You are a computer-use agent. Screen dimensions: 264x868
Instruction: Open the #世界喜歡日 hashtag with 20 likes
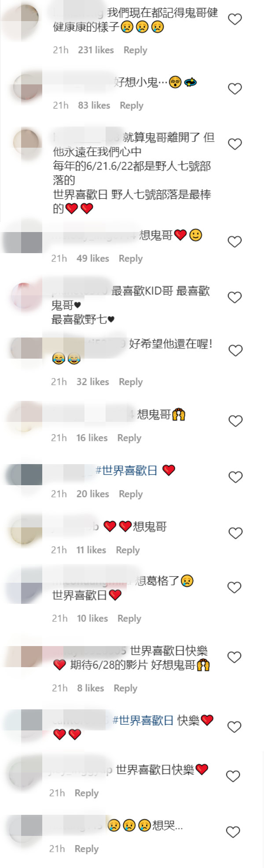127,471
